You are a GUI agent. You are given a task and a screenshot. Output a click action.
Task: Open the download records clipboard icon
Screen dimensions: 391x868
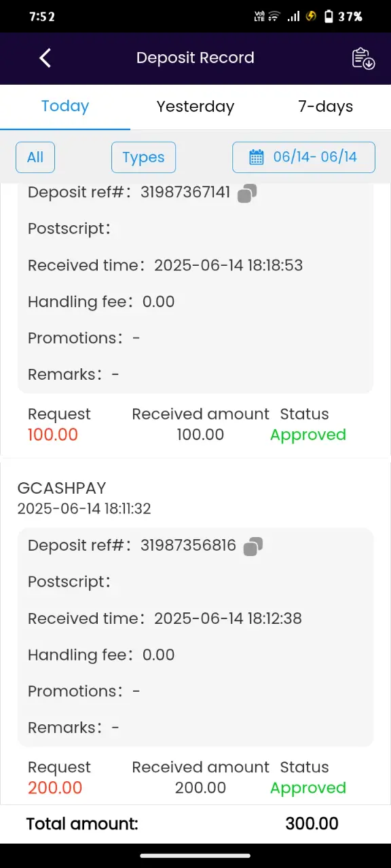pyautogui.click(x=363, y=58)
